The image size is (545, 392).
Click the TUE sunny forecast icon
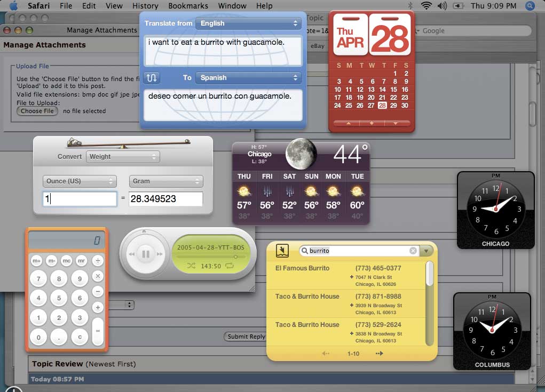point(357,191)
